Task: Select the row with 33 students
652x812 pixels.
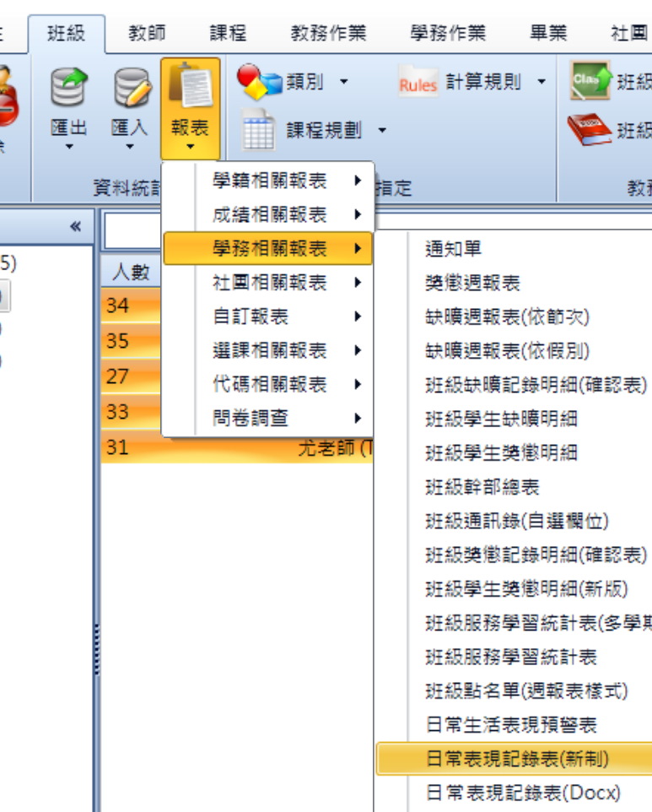Action: (131, 412)
